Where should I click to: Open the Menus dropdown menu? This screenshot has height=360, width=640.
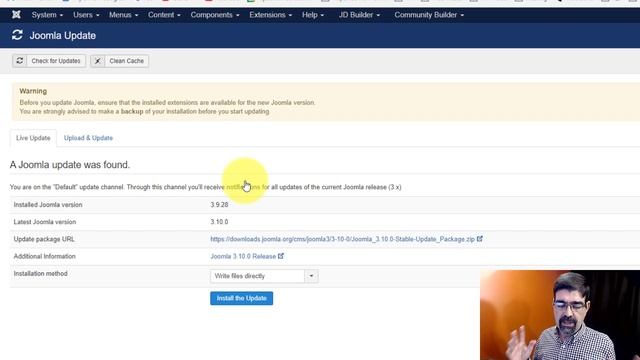coord(124,15)
